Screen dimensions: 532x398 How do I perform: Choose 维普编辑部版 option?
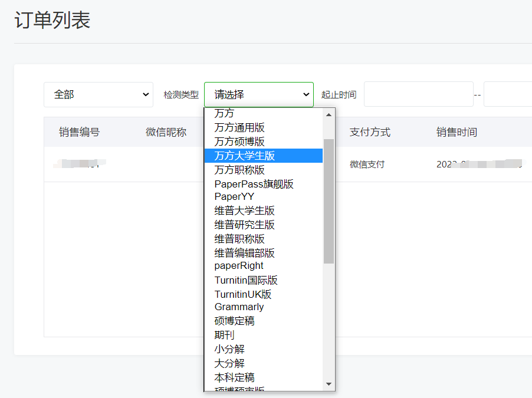(x=264, y=253)
